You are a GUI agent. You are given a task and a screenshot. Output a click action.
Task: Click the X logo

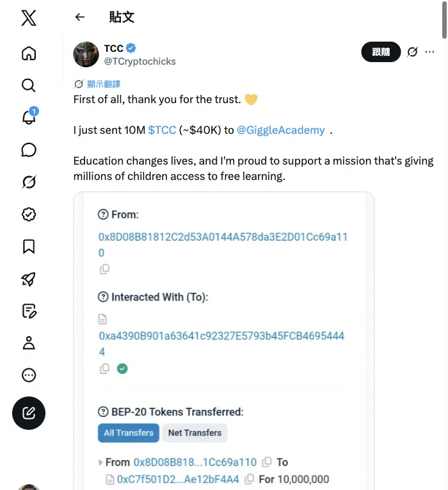pyautogui.click(x=29, y=18)
